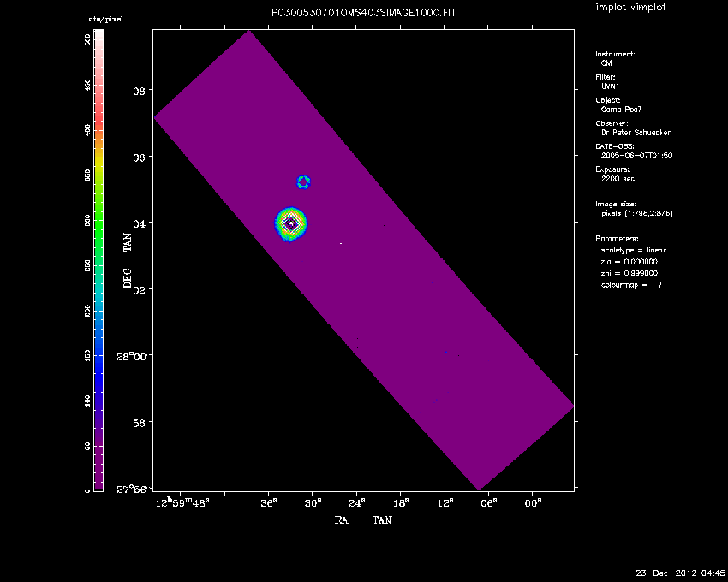Screen dimensions: 728x582
Task: Select the 'DATE-OBS:' label
Action: [x=615, y=146]
